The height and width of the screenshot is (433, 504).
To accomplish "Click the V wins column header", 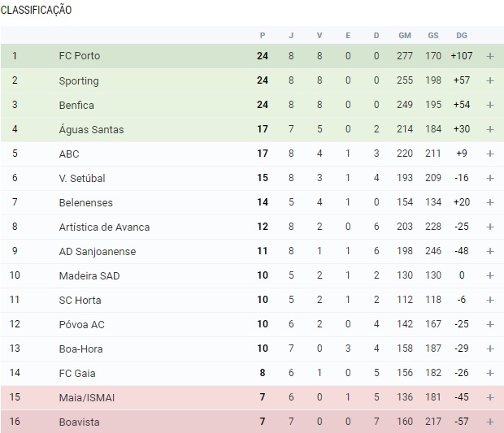I will tap(319, 35).
